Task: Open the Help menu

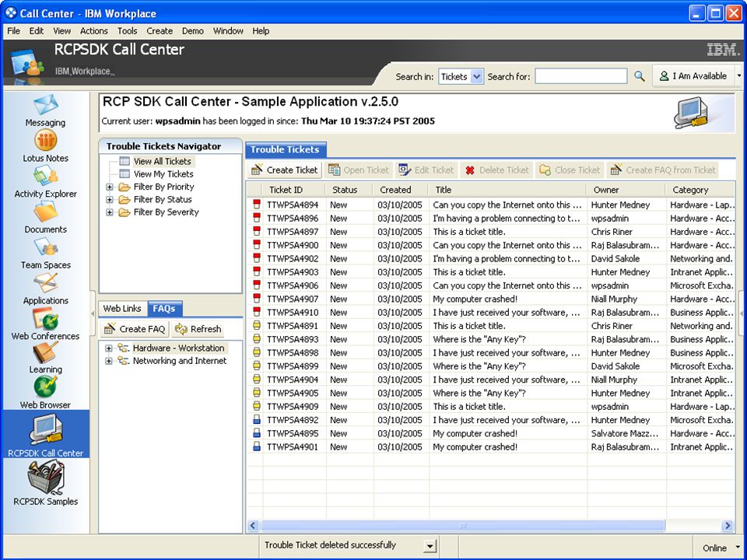Action: [261, 31]
